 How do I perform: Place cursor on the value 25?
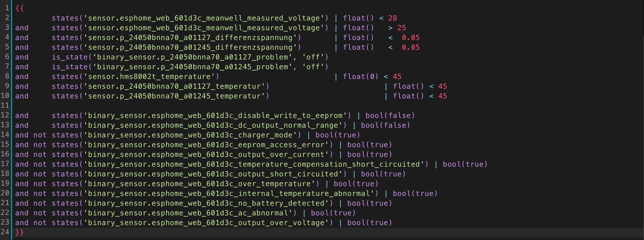tap(402, 28)
